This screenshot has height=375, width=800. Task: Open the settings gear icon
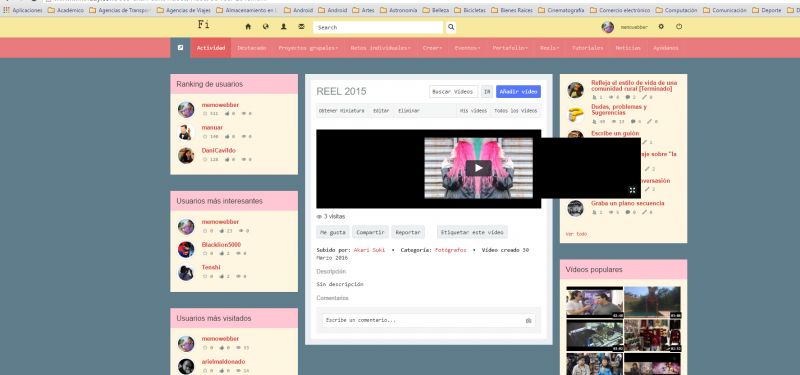(661, 27)
